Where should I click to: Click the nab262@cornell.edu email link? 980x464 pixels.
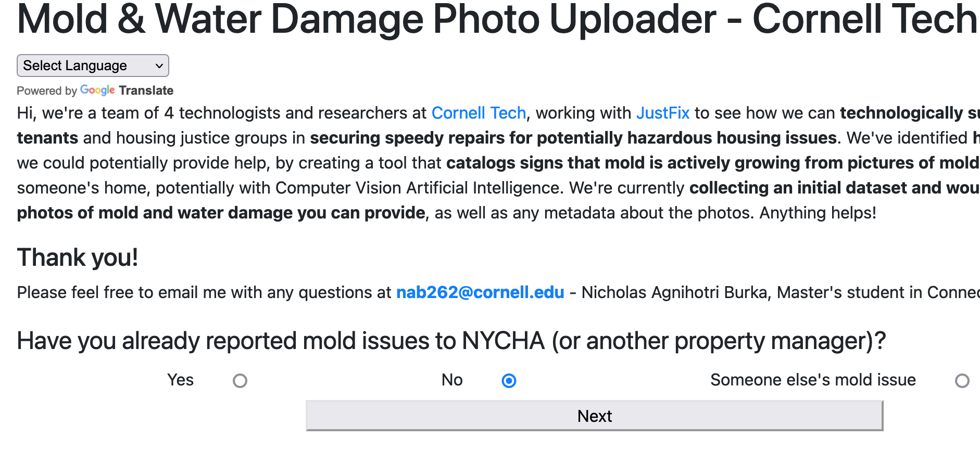[x=480, y=292]
